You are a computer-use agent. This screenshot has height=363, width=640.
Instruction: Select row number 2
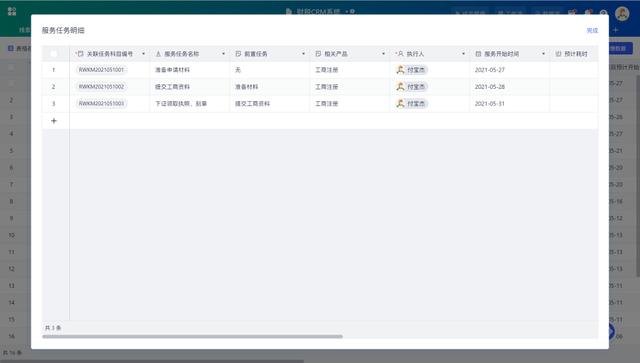point(53,87)
